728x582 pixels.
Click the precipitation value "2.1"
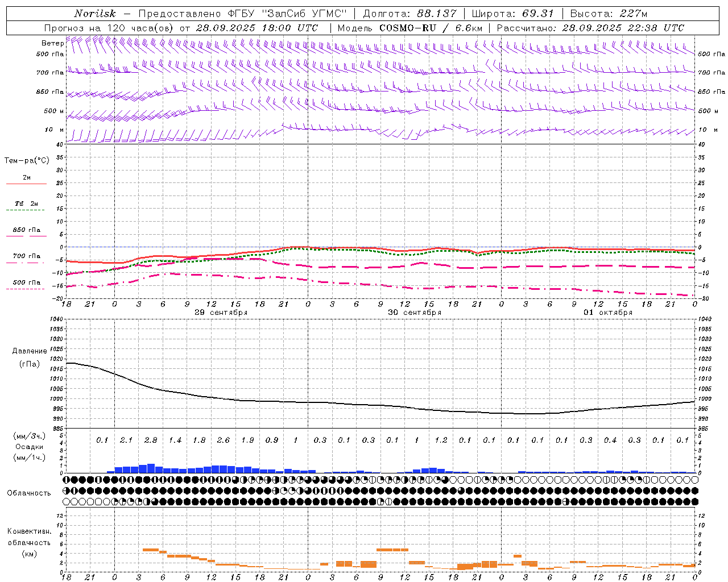(126, 440)
